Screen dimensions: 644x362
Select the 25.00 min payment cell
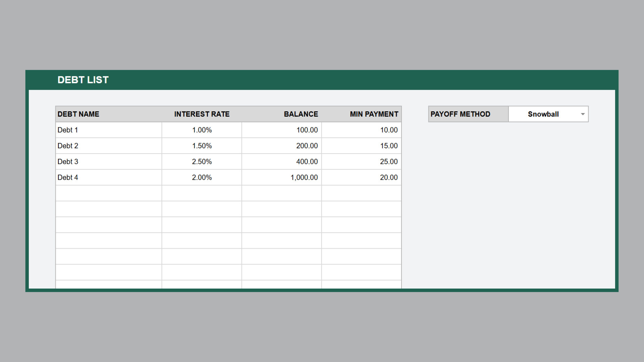coord(361,162)
